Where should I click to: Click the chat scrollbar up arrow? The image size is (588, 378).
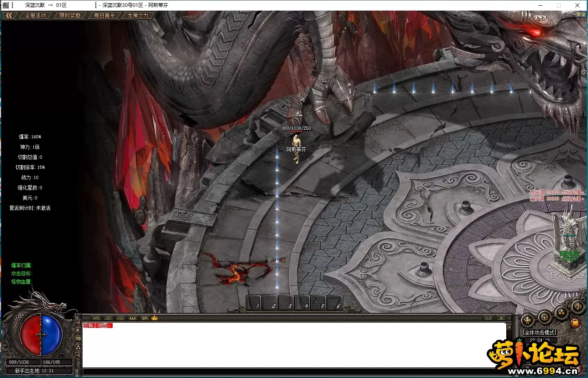point(509,326)
